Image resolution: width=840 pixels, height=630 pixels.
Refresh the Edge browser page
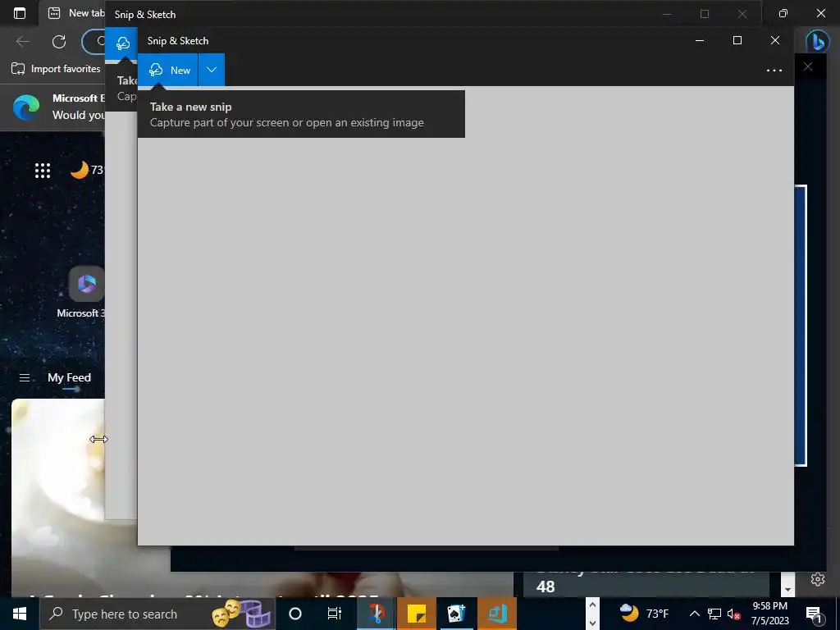pos(59,41)
